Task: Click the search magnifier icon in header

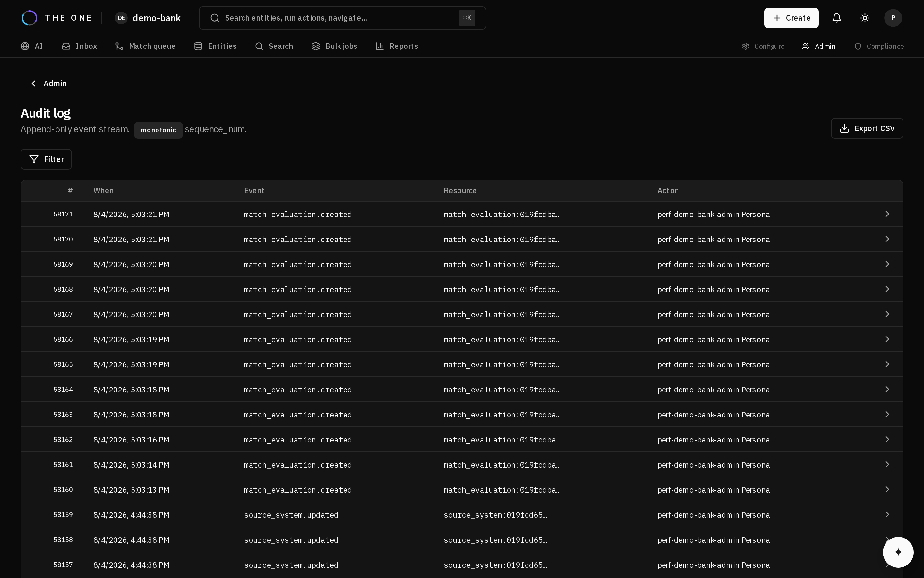Action: tap(215, 18)
